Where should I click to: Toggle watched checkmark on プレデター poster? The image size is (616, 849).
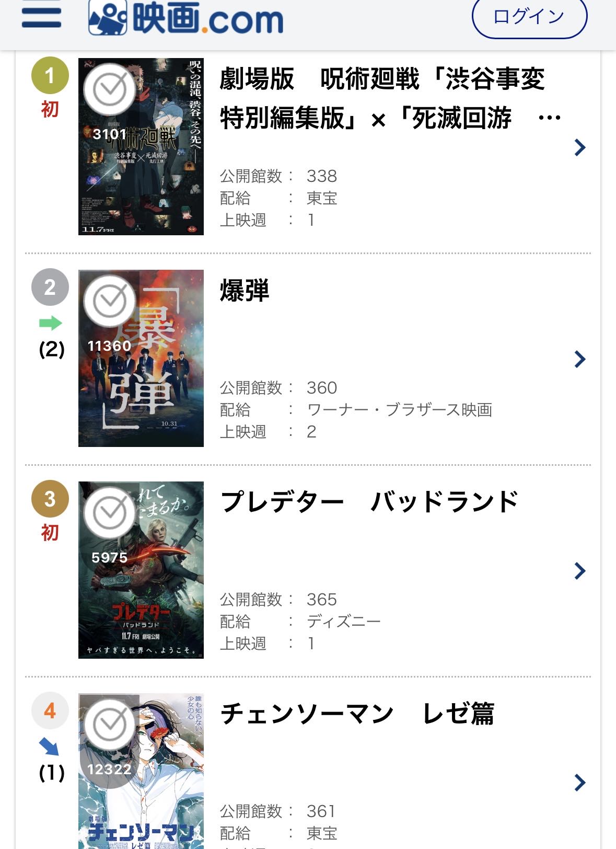coord(110,513)
